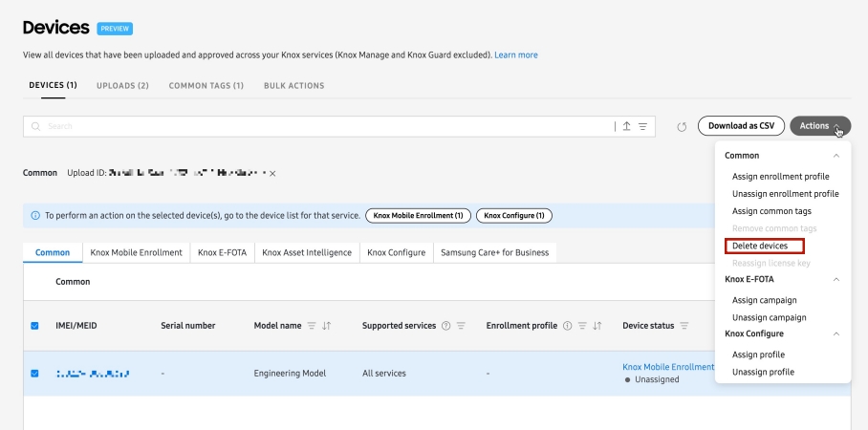
Task: Open the COMMON TAGS (1) tab
Action: [x=206, y=86]
